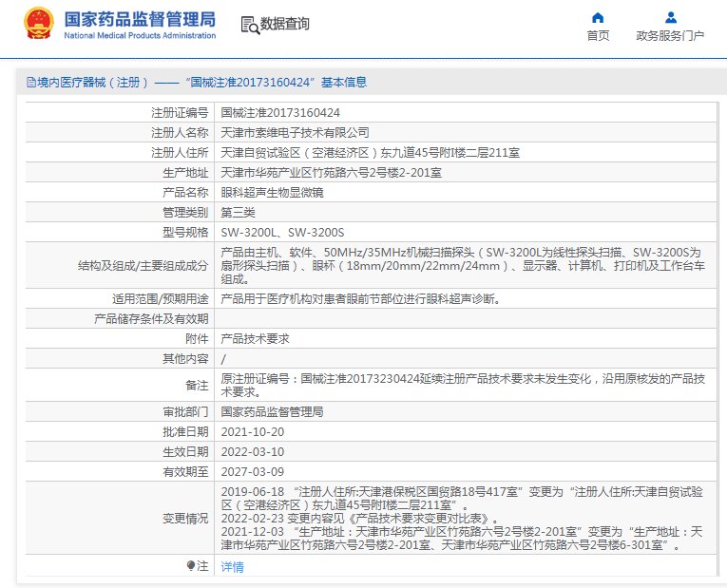
Task: Click the 备注 row label
Action: [197, 385]
